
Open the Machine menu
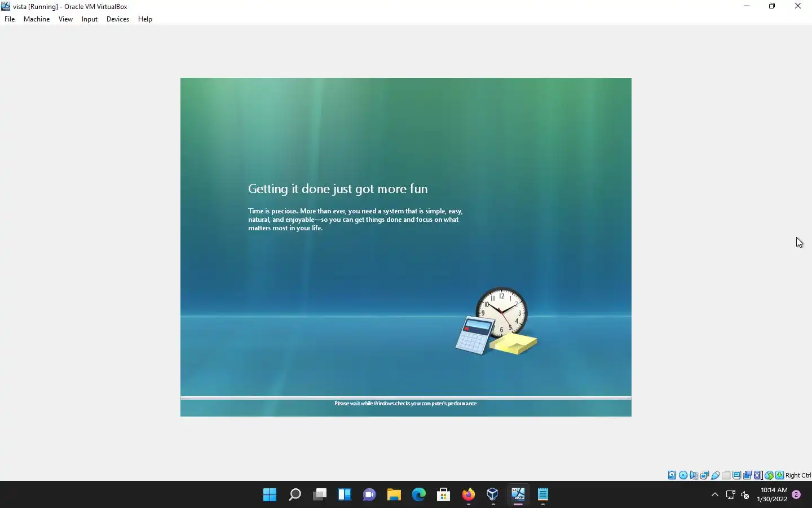click(37, 19)
